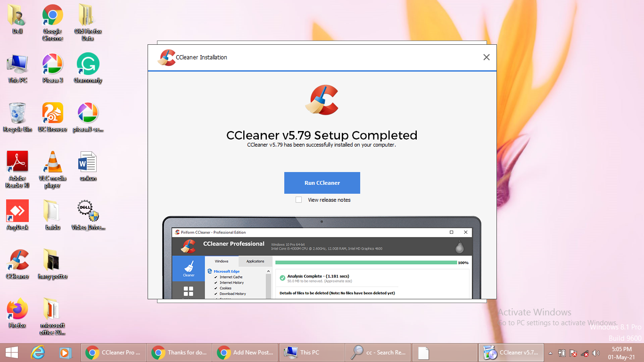Viewport: 644px width, 362px height.
Task: Select the microsoft office 20... folder
Action: click(53, 316)
